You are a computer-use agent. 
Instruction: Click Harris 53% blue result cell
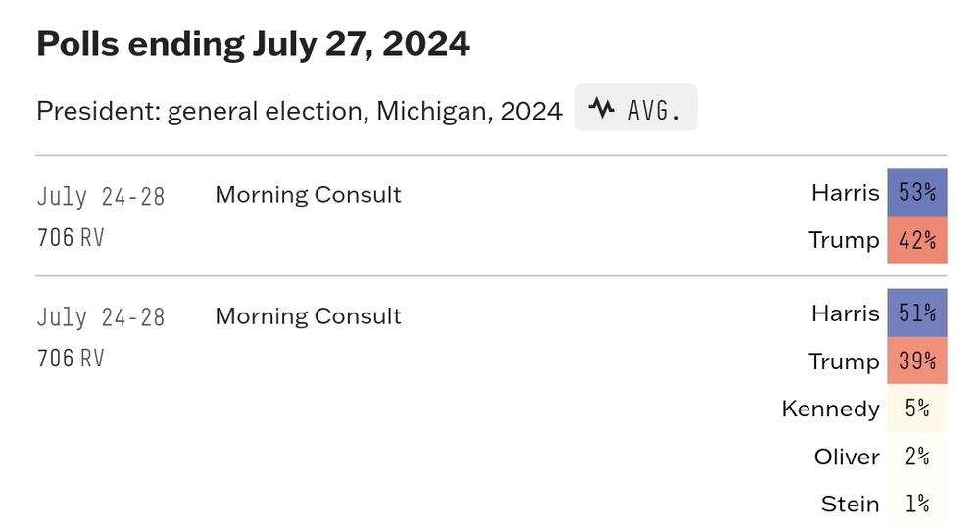point(917,192)
